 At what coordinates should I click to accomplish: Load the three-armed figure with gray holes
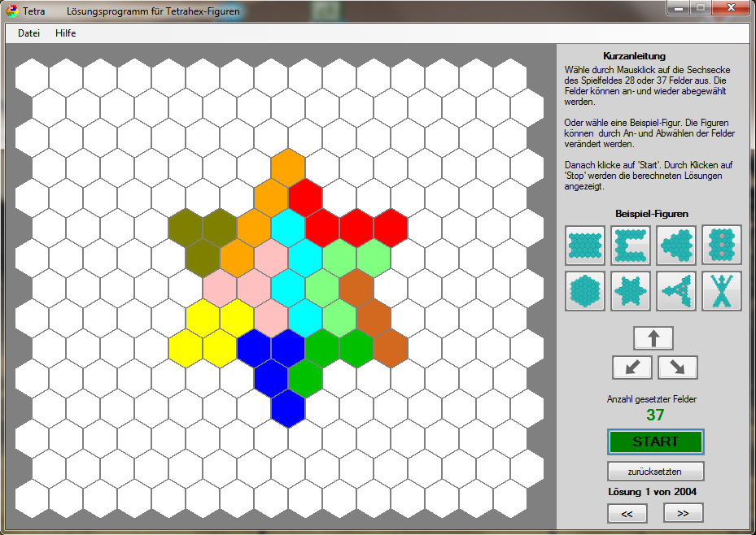[x=676, y=291]
